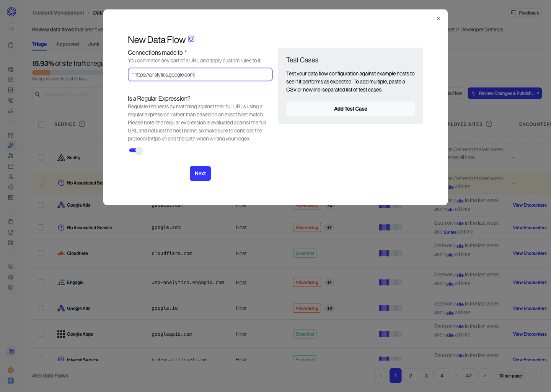Screen dimensions: 551x392
Task: Click the Feedback button
Action: coord(525,13)
